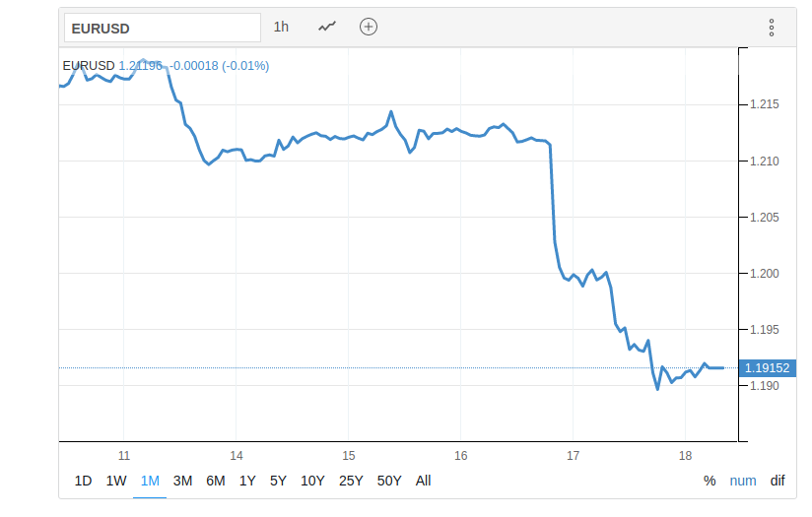Switch to the 6M range
The height and width of the screenshot is (517, 812).
pyautogui.click(x=216, y=481)
